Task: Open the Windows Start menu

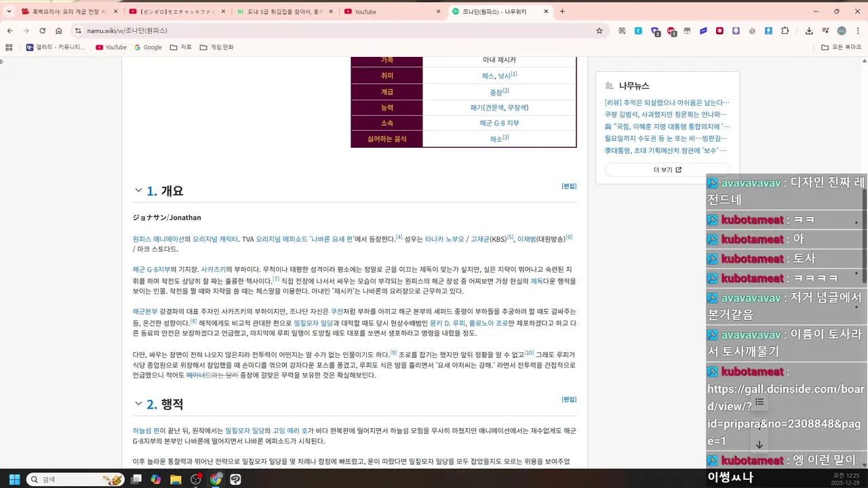Action: 14,479
